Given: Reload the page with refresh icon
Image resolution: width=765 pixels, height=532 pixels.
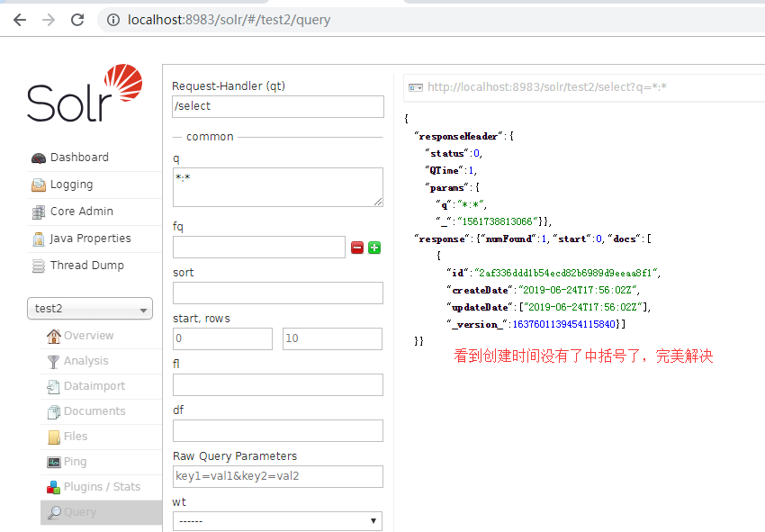Looking at the screenshot, I should pos(77,20).
